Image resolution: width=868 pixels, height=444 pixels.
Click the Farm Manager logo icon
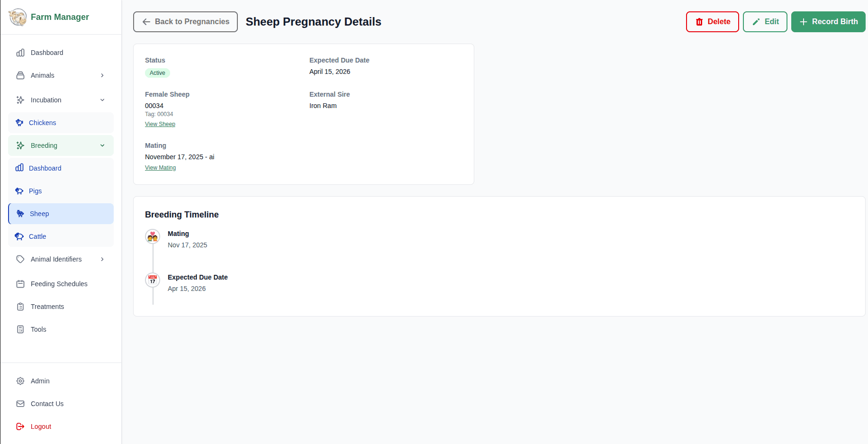pyautogui.click(x=18, y=17)
